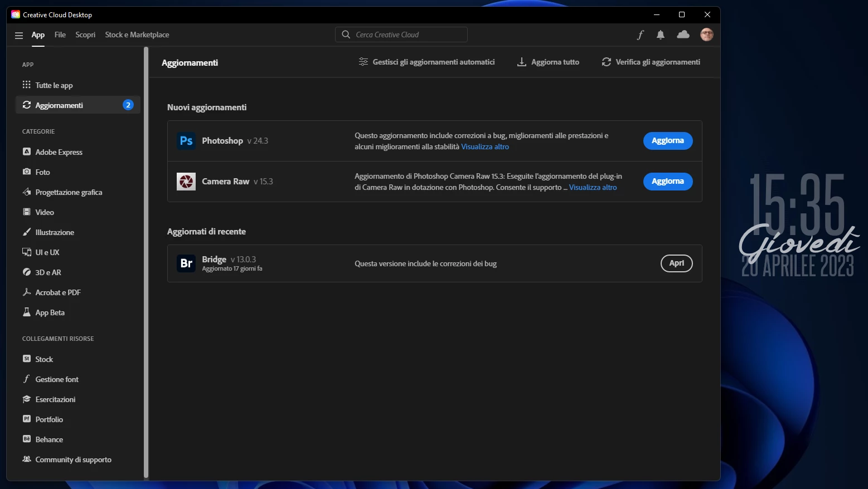The image size is (868, 489).
Task: Click Gestisci gli aggiornamenti automatici
Action: coord(426,62)
